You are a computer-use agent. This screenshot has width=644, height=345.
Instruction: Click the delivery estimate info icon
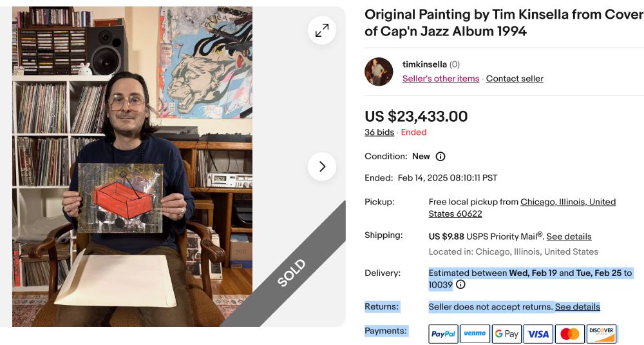pos(460,284)
